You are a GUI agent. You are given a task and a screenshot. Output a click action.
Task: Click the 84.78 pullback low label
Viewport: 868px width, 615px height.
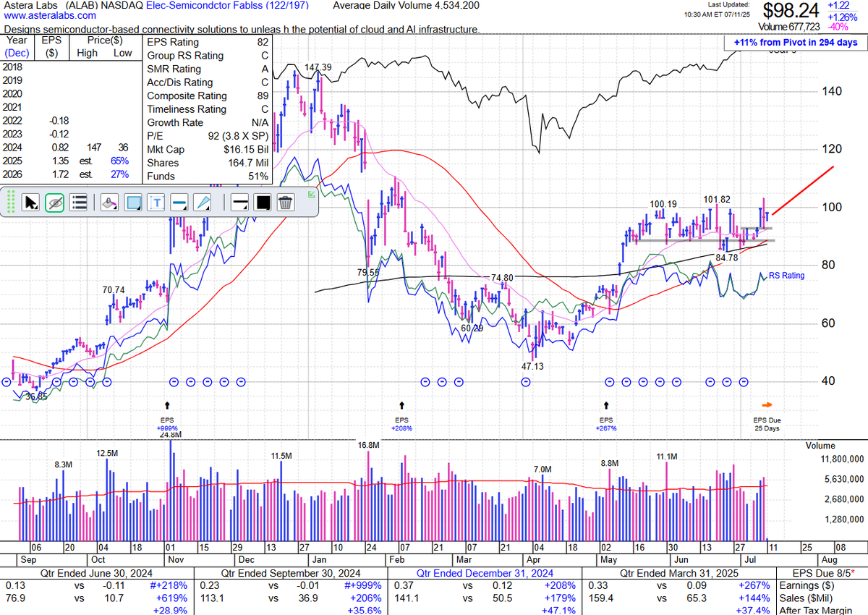727,258
